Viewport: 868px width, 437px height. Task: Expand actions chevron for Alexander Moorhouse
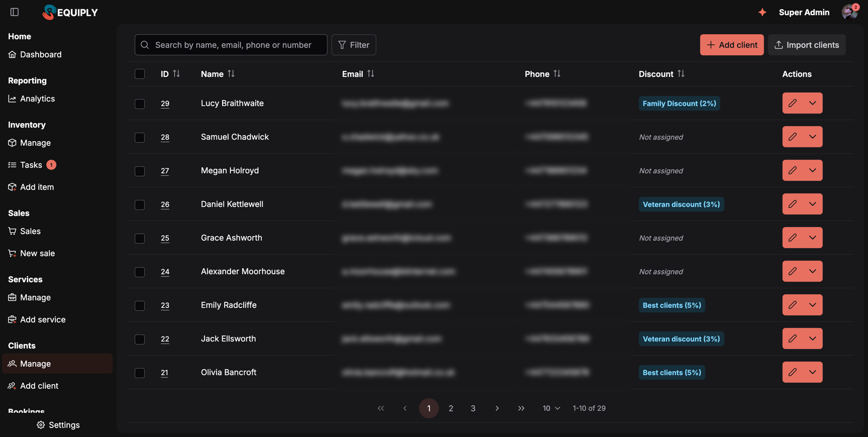(813, 271)
